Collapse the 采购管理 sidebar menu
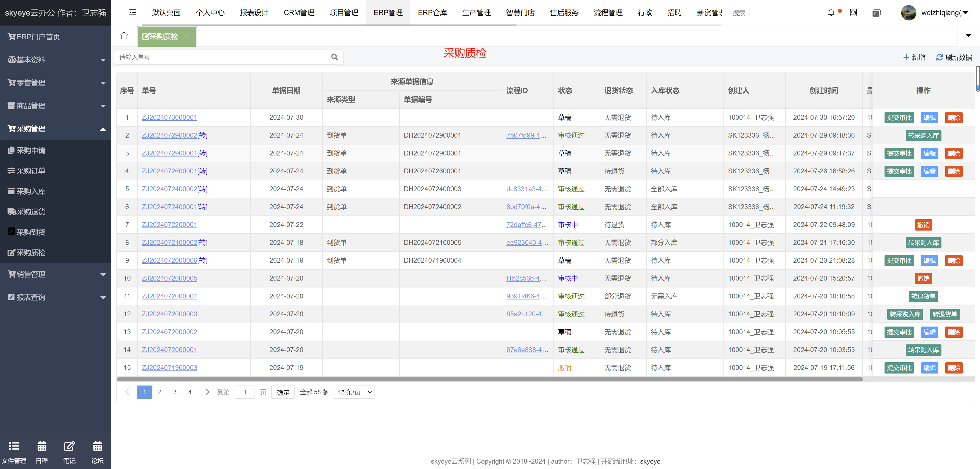The width and height of the screenshot is (980, 469). point(56,129)
